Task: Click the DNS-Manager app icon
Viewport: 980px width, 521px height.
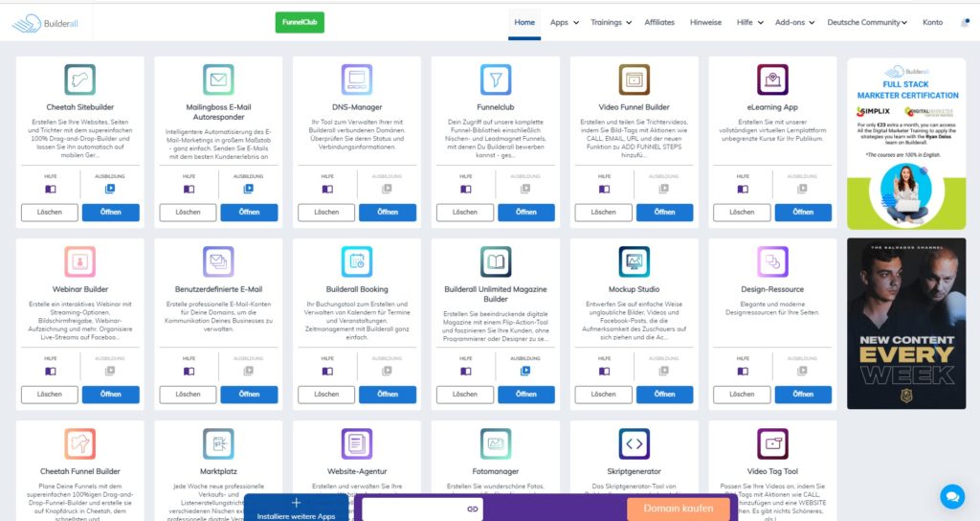Action: 357,79
